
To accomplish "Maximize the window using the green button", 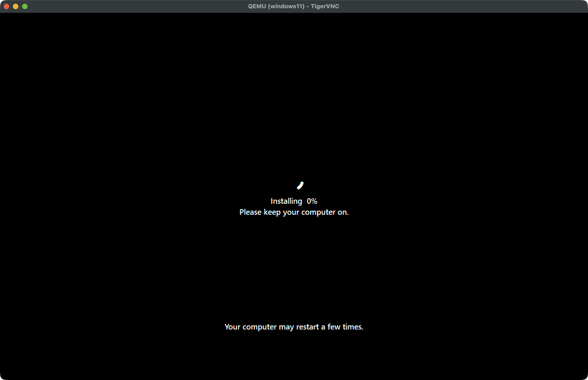I will (x=25, y=6).
